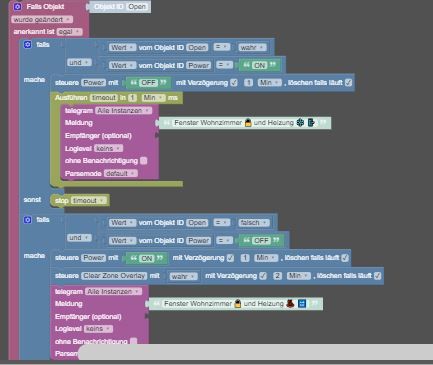Open the 'wahr' value dropdown in first condition
This screenshot has height=365, width=433.
click(x=253, y=47)
